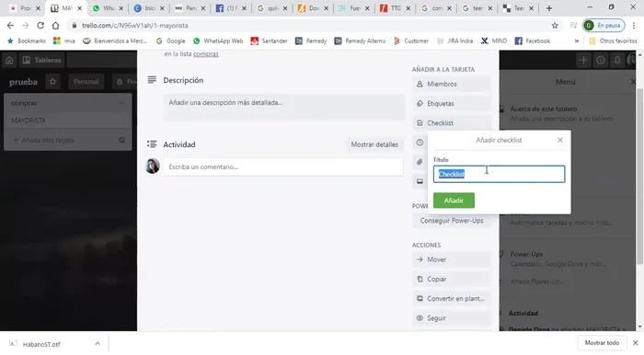
Task: Click the plus create icon in Trello header
Action: (x=583, y=61)
